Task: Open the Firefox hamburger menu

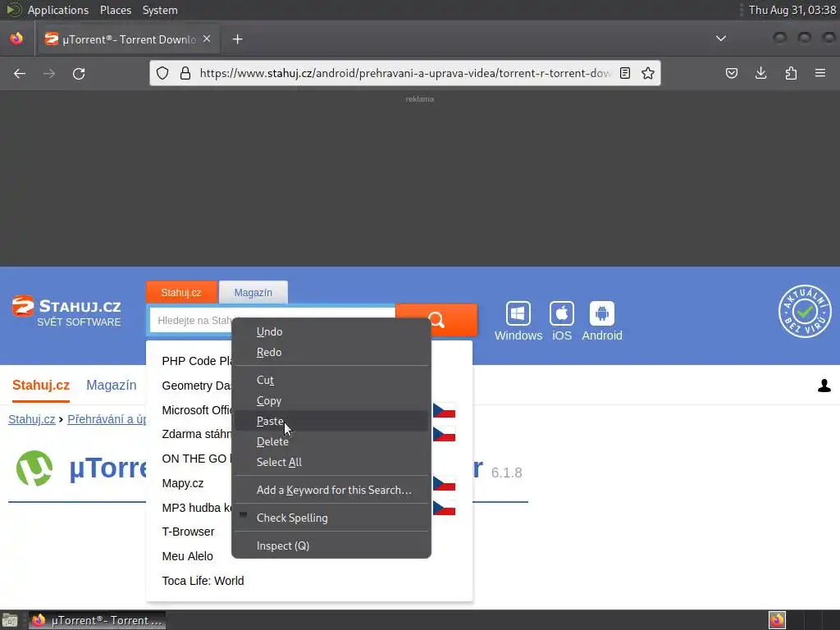Action: (820, 73)
